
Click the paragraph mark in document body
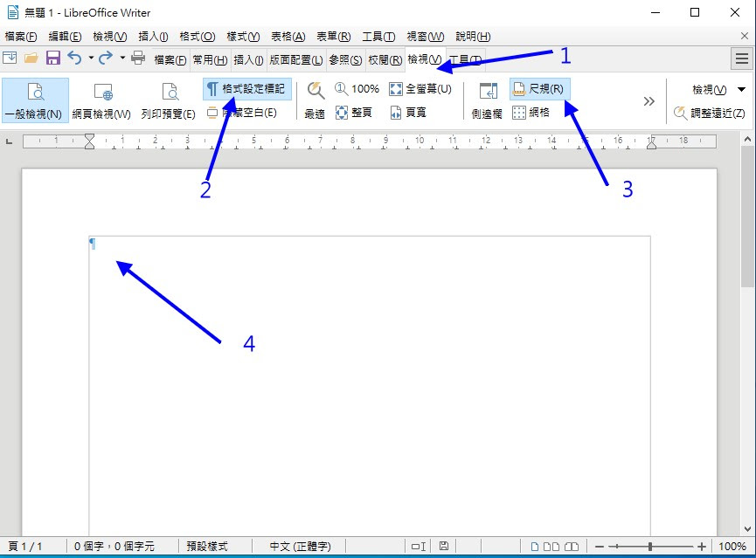[93, 244]
